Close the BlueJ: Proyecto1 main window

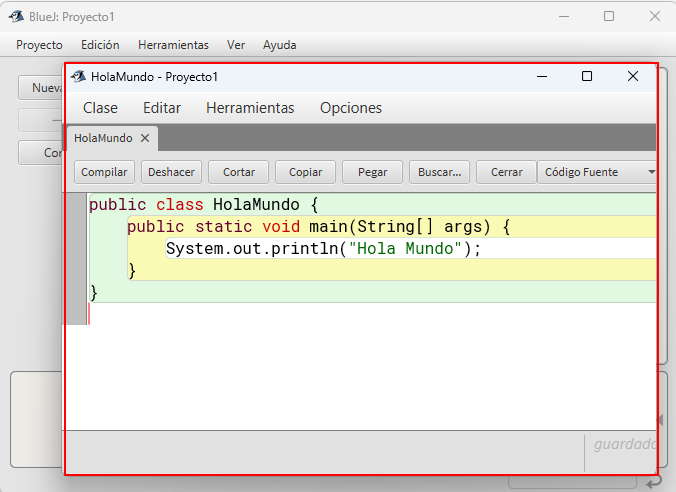coord(655,16)
